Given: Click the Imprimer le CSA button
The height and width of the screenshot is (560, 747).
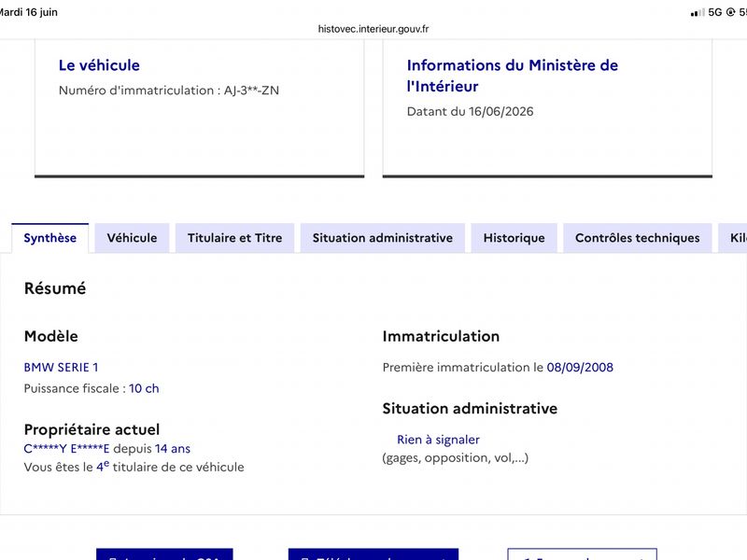Looking at the screenshot, I should [164, 554].
